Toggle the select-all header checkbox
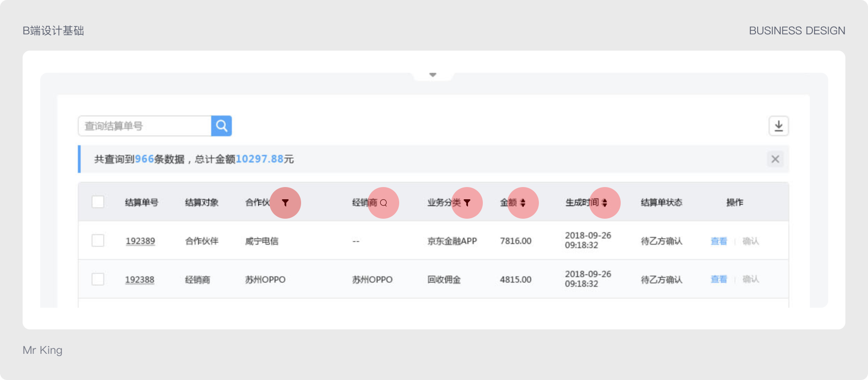The height and width of the screenshot is (380, 868). pyautogui.click(x=98, y=202)
